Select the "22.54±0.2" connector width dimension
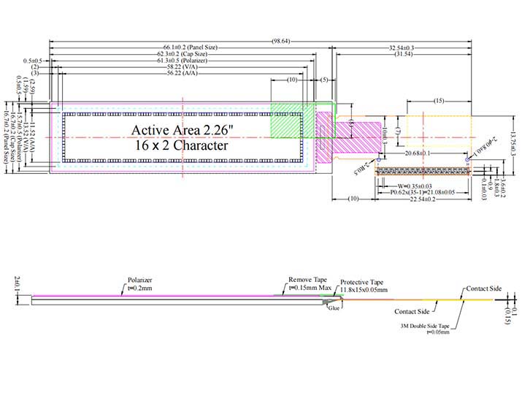 coord(423,199)
